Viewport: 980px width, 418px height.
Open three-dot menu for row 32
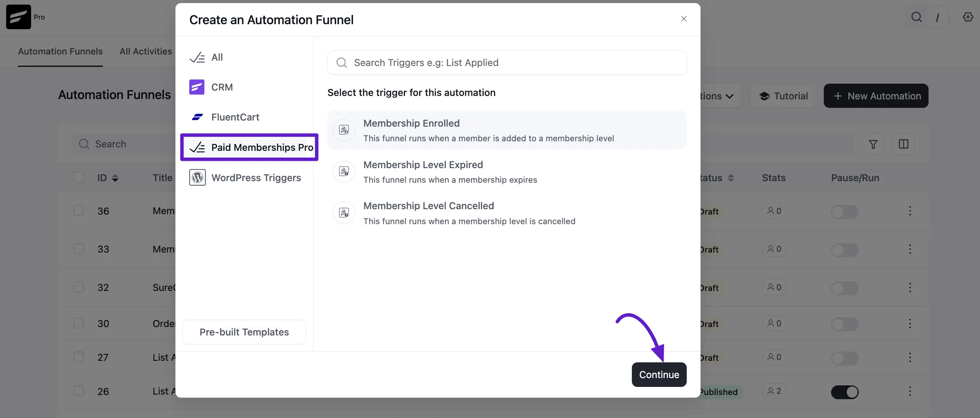coord(910,287)
